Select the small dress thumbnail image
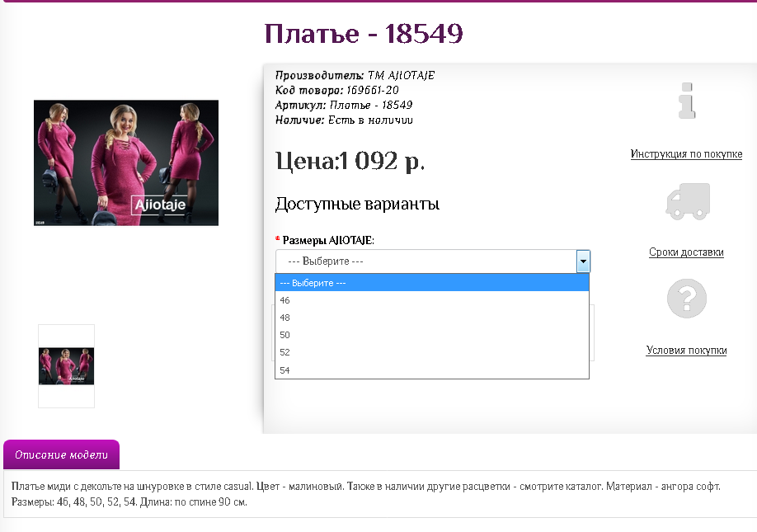The width and height of the screenshot is (757, 532). coord(66,366)
